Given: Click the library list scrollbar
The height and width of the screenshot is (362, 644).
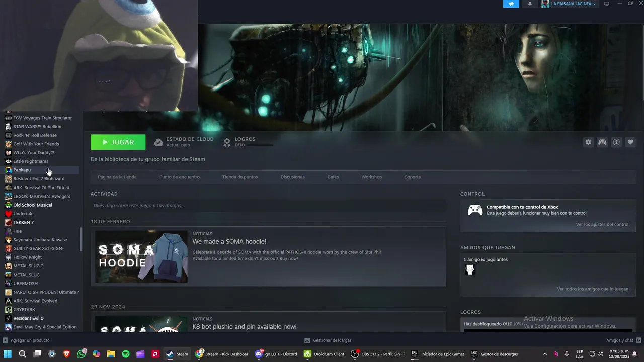Looking at the screenshot, I should [x=81, y=239].
